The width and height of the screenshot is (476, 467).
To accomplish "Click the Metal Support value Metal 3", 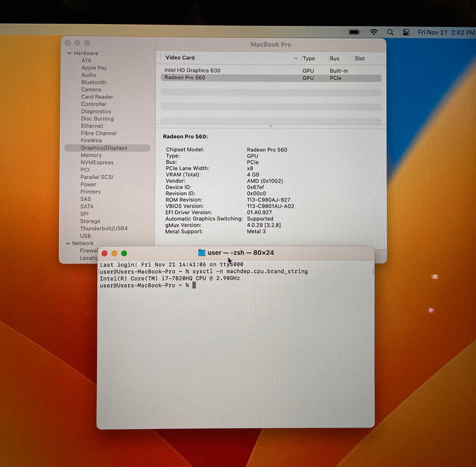I will tap(256, 231).
